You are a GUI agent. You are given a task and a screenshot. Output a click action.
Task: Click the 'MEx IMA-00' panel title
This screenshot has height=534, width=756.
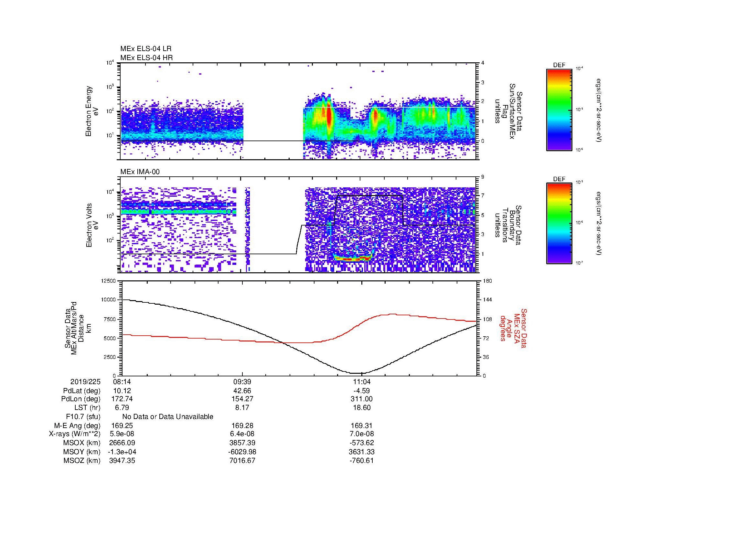[x=140, y=172]
